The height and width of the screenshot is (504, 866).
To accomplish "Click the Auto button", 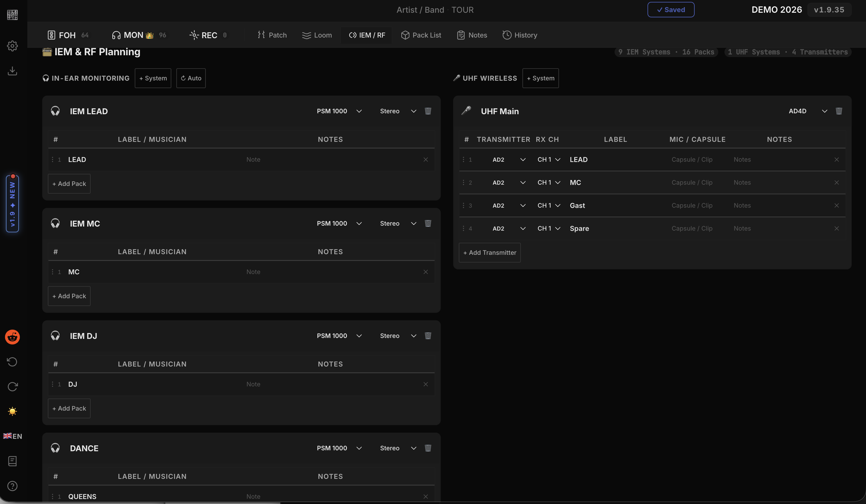I will pos(191,78).
